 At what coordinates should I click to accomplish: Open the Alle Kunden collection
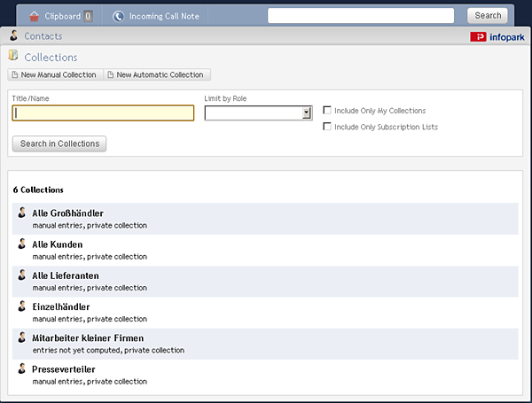(x=58, y=244)
